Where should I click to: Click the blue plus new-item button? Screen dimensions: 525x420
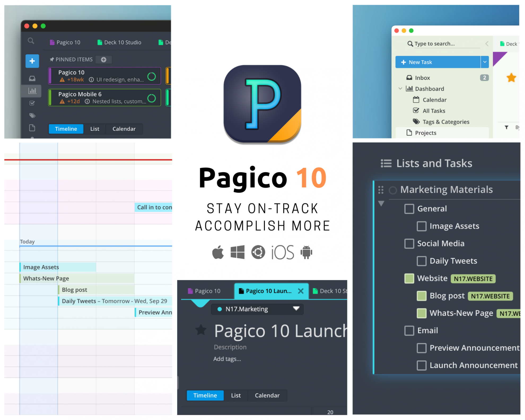[x=32, y=61]
